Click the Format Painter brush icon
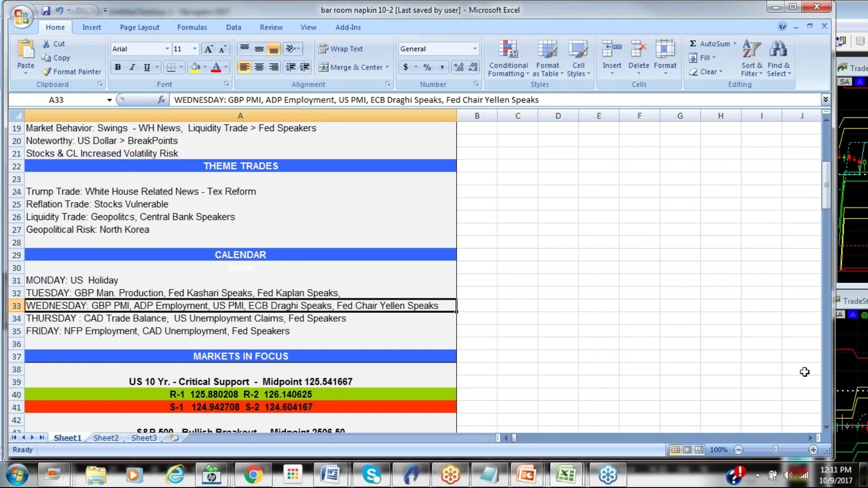 (x=47, y=72)
